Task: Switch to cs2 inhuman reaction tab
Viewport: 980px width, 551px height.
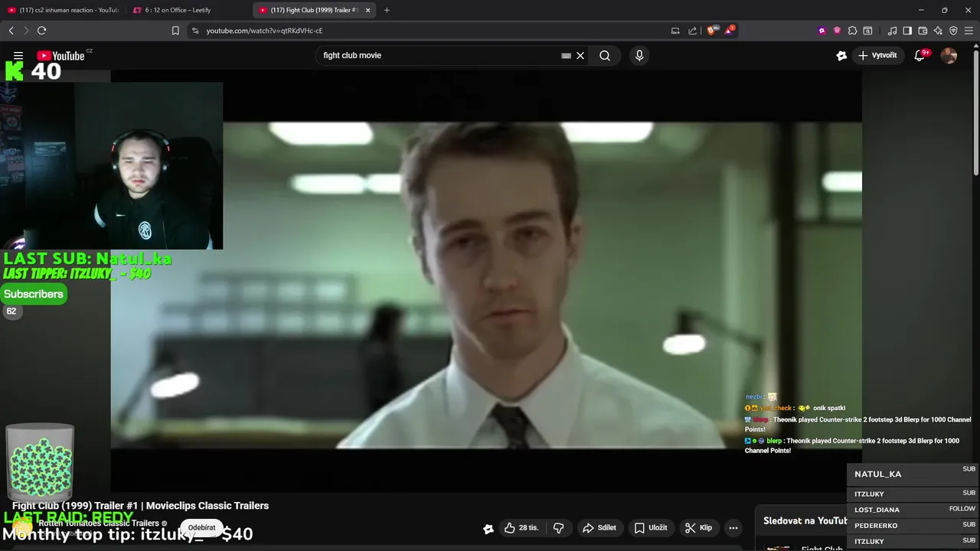Action: point(63,10)
